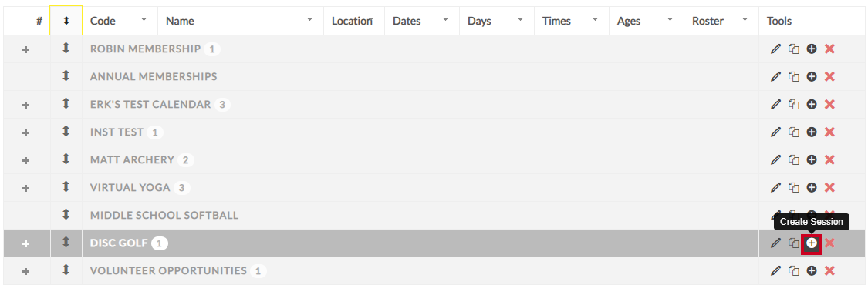Expand the Robin Membership row
The width and height of the screenshot is (868, 285).
25,50
